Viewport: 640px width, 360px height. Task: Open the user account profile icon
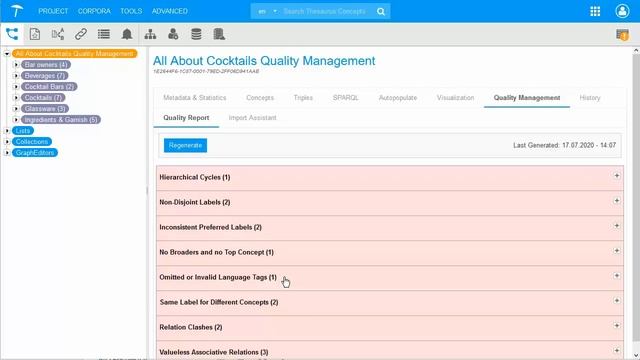(622, 11)
